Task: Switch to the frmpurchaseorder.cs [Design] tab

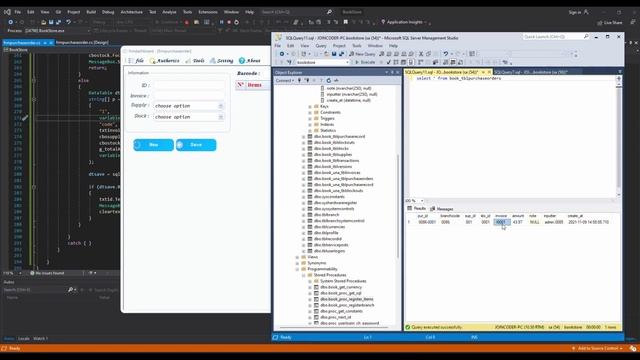Action: 82,42
